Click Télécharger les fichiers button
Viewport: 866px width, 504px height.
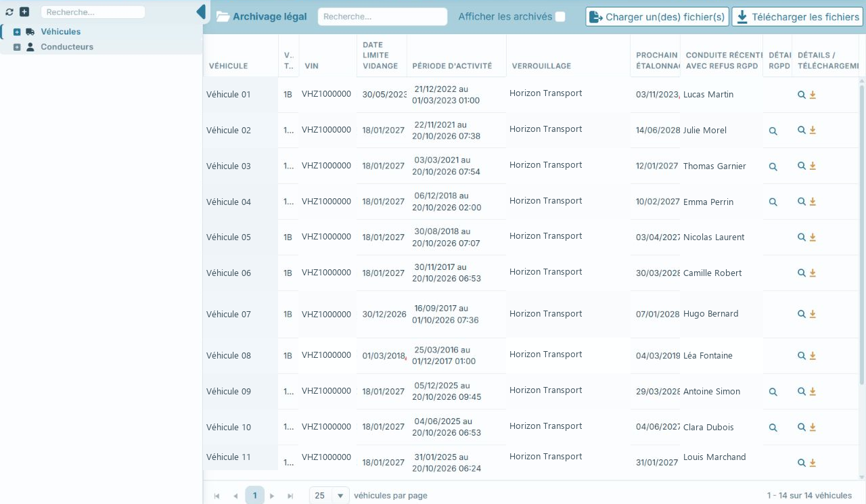[x=797, y=17]
